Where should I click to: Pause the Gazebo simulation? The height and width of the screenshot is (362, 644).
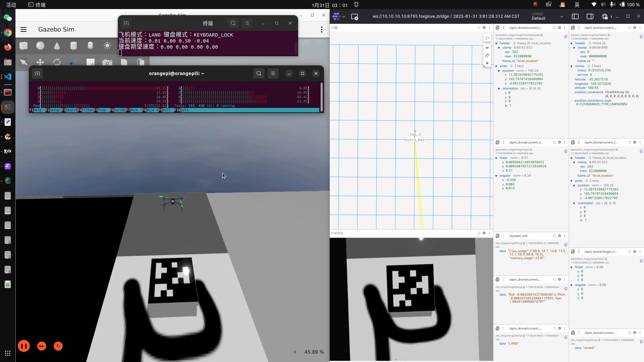(x=24, y=346)
